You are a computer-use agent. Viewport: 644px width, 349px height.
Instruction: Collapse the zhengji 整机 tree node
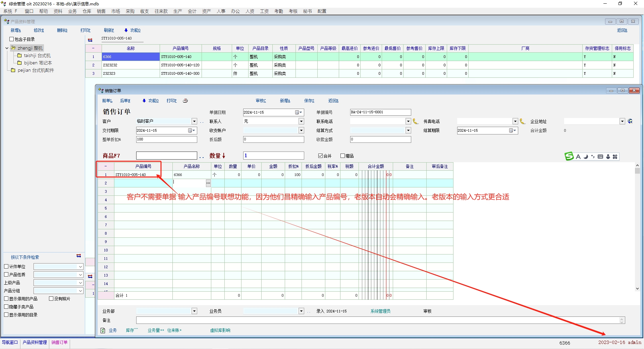(x=7, y=48)
